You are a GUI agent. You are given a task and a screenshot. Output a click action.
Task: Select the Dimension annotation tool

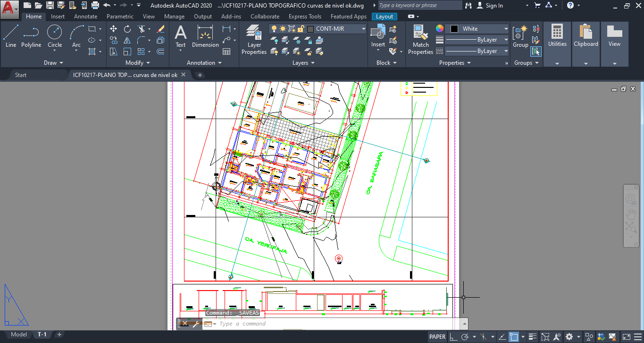(205, 37)
